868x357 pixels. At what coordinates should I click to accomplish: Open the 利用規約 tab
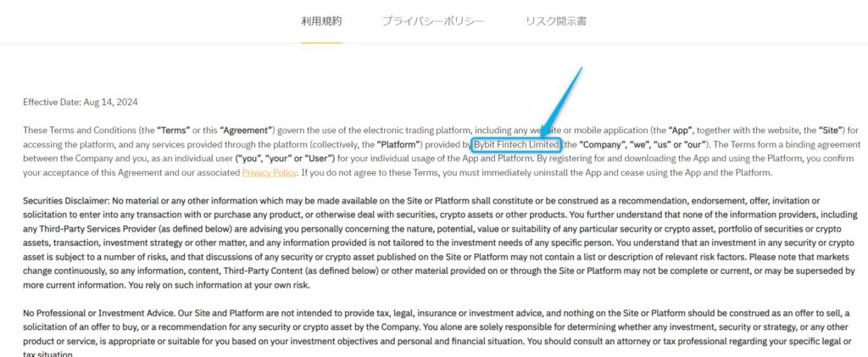tap(321, 21)
